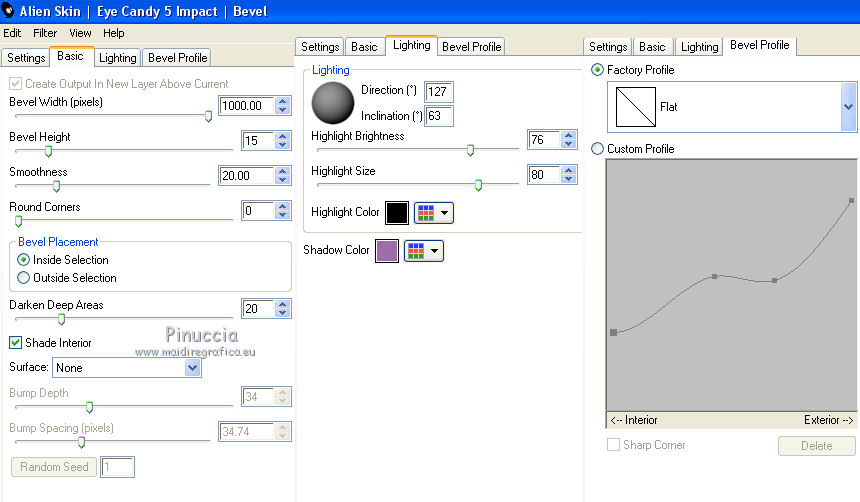Open the Filter menu
The height and width of the screenshot is (502, 860).
click(x=45, y=33)
